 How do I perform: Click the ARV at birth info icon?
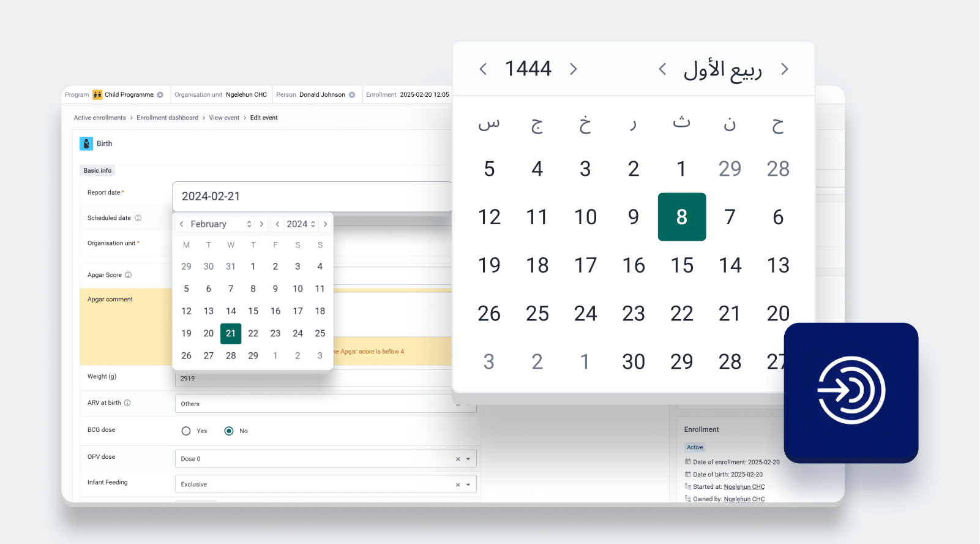coord(127,403)
